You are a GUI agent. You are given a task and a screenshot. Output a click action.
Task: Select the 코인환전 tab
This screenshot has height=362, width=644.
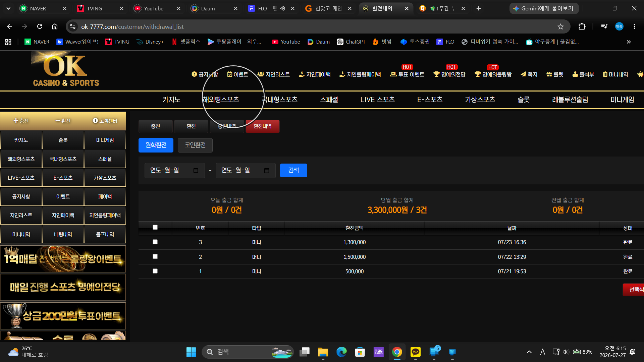pyautogui.click(x=195, y=145)
